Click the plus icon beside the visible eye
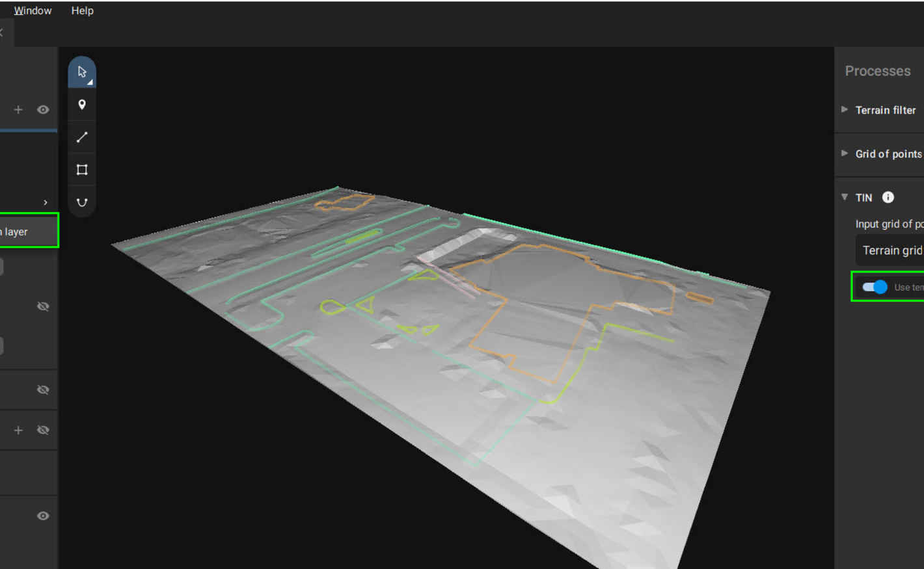 coord(18,110)
